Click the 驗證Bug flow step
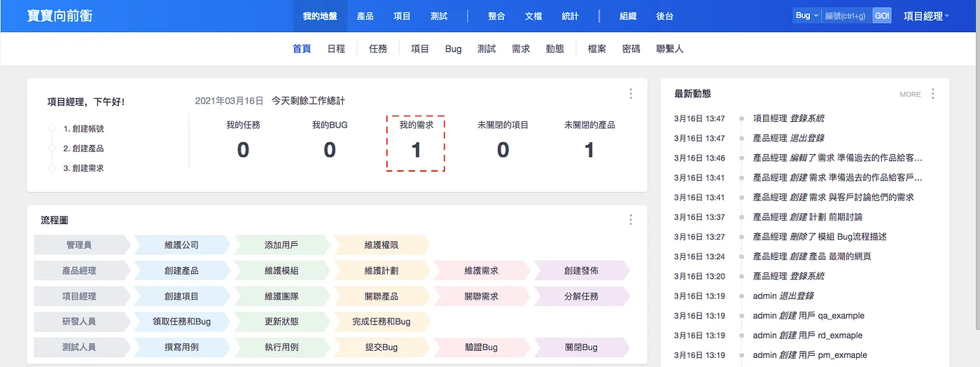The height and width of the screenshot is (367, 980). click(482, 347)
